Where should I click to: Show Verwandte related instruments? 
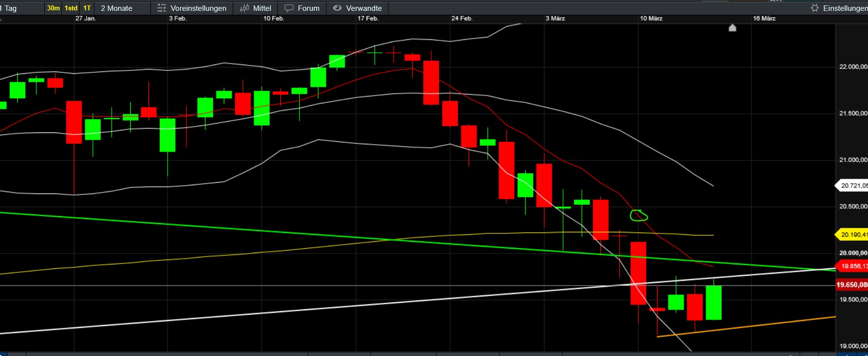tap(358, 8)
